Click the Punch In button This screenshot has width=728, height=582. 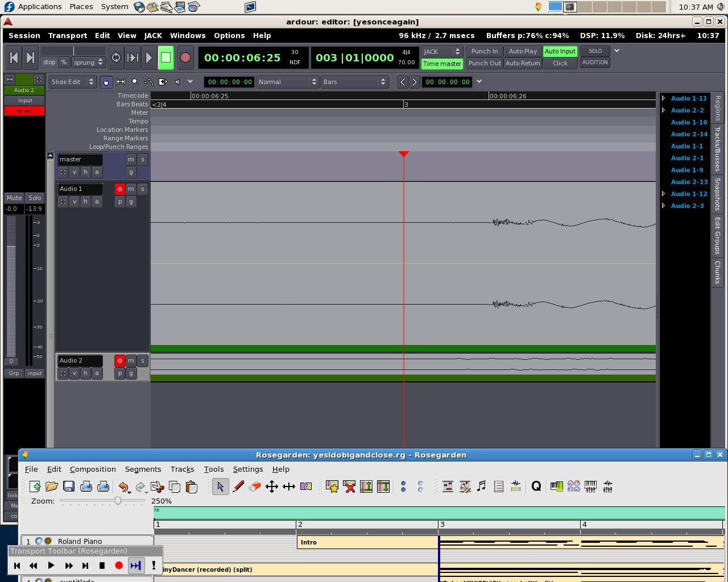484,51
